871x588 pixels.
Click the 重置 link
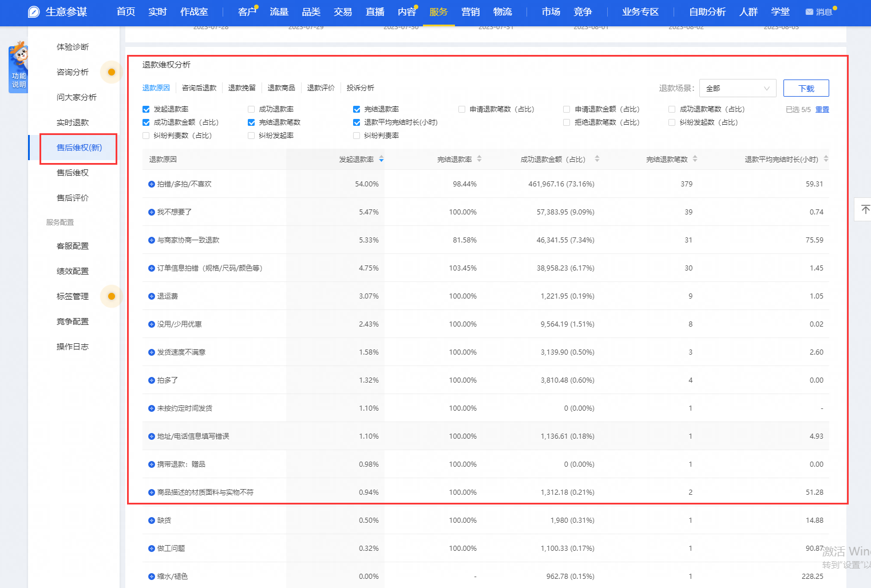click(822, 109)
